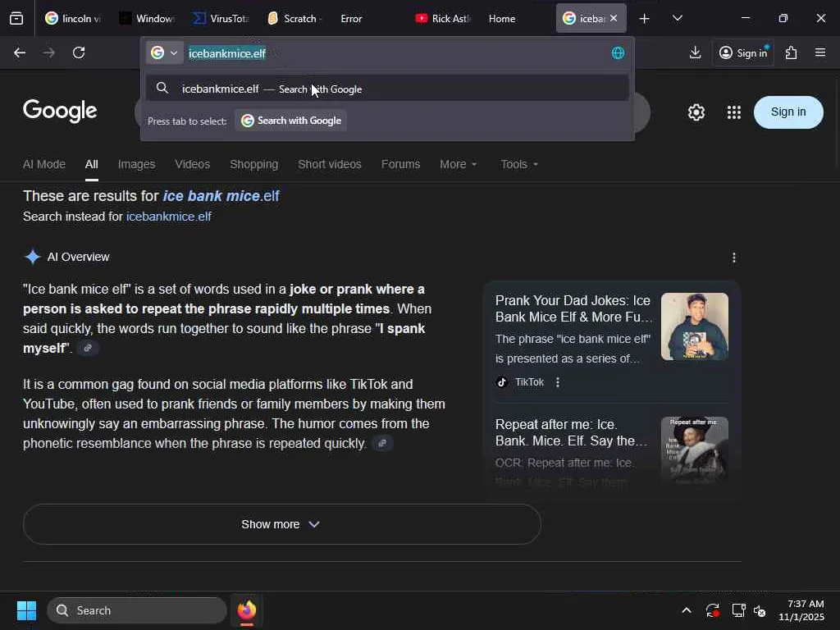Open AI Overview three-dot options
840x630 pixels.
(x=734, y=258)
